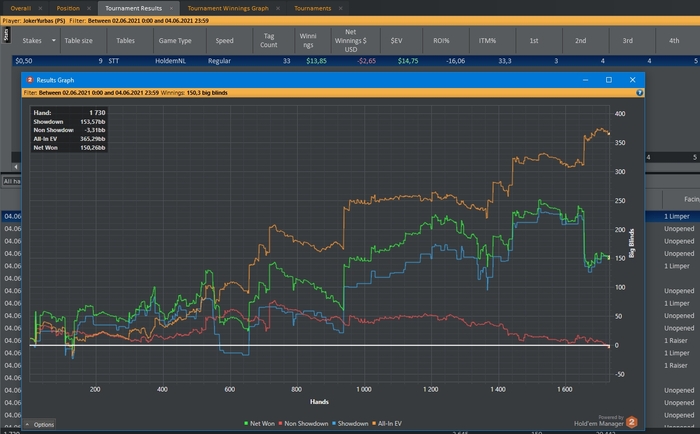Switch to the Overall tab
The image size is (700, 434).
[21, 8]
